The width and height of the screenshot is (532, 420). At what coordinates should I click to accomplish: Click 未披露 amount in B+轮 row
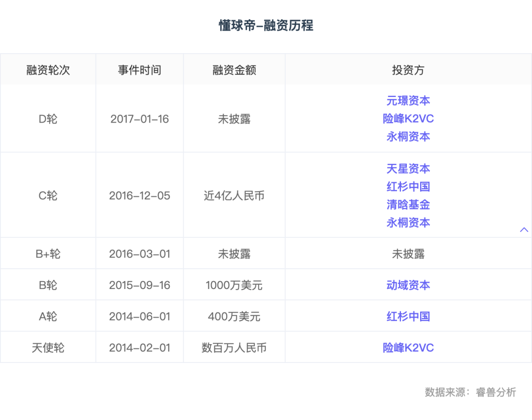[234, 254]
